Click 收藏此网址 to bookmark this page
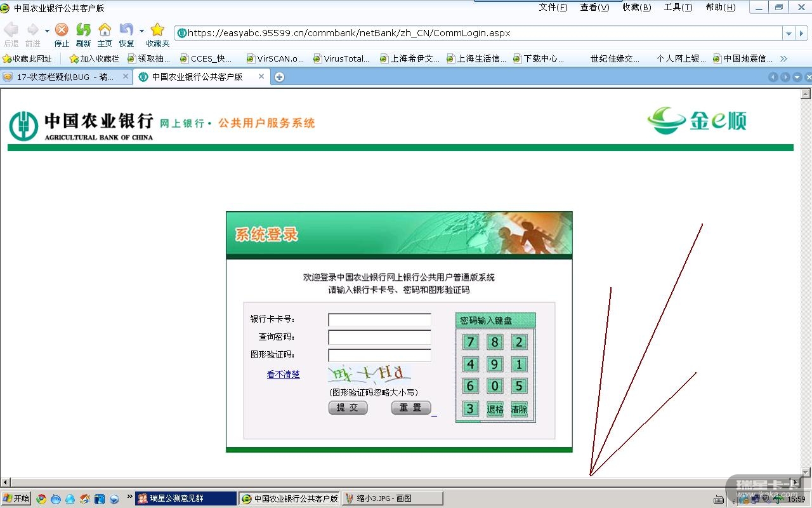This screenshot has height=508, width=812. 27,58
